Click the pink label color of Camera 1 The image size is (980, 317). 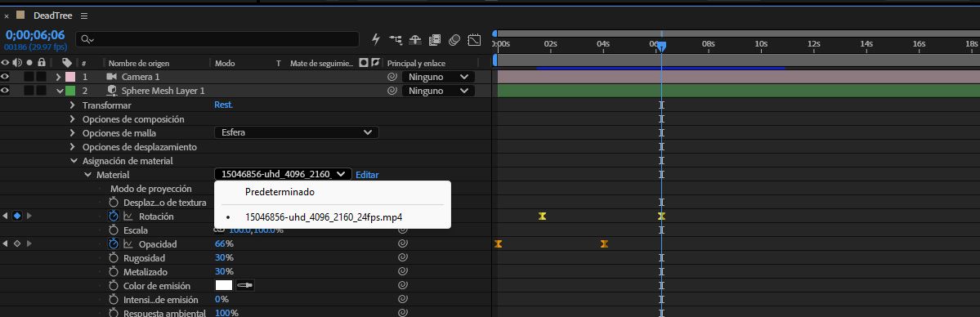point(70,77)
